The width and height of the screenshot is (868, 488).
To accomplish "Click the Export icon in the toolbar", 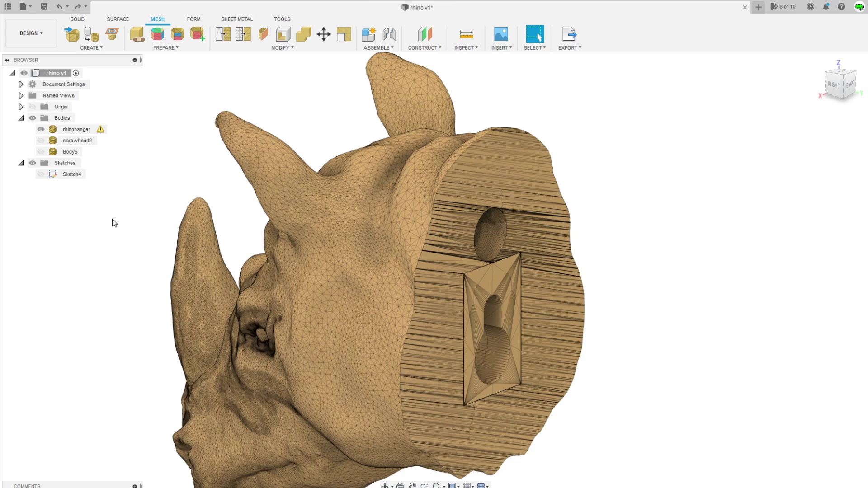I will click(569, 34).
